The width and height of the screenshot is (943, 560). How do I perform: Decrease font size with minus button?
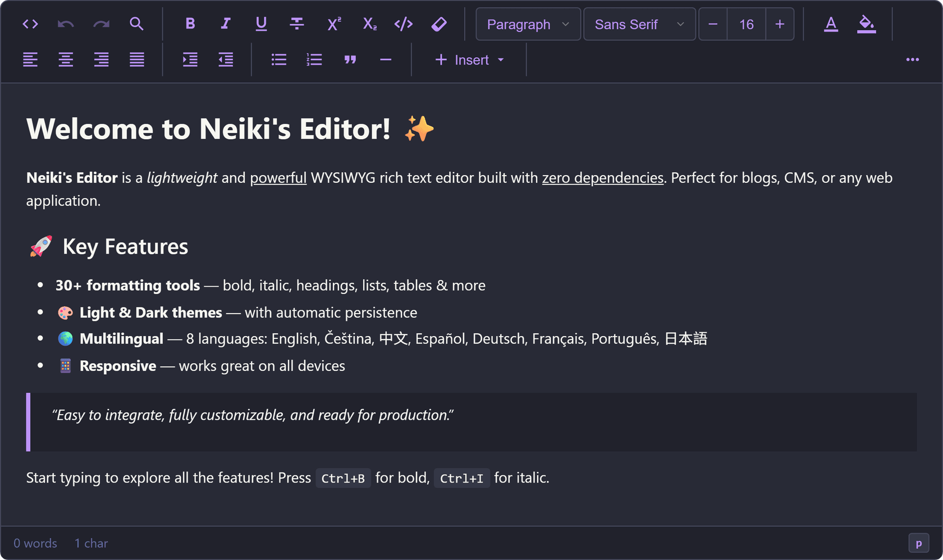[713, 24]
